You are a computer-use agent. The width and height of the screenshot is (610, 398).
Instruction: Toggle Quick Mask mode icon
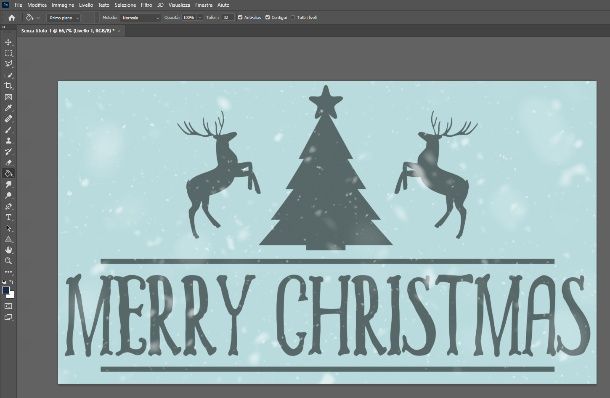(x=9, y=306)
